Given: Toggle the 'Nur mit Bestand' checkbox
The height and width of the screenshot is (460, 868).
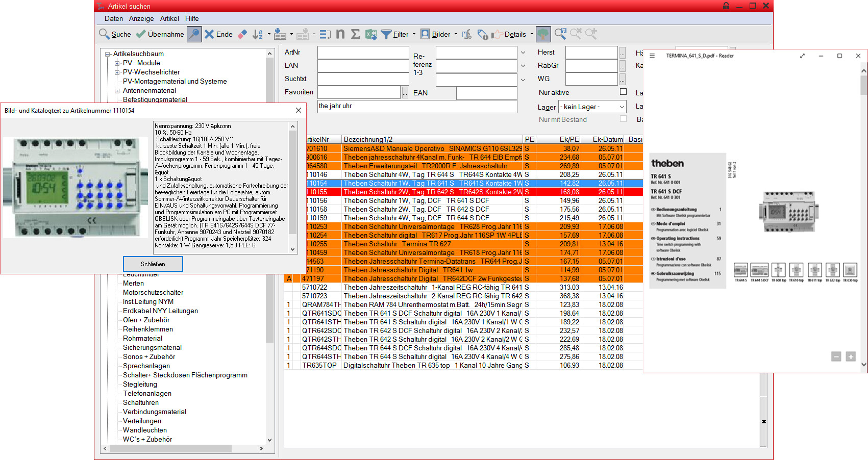Looking at the screenshot, I should click(623, 118).
